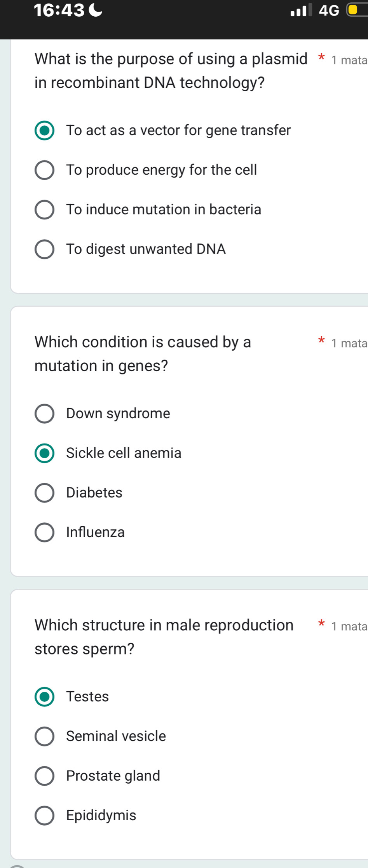Pick "To digest unwanted DNA" answer
The height and width of the screenshot is (868, 368).
[44, 249]
